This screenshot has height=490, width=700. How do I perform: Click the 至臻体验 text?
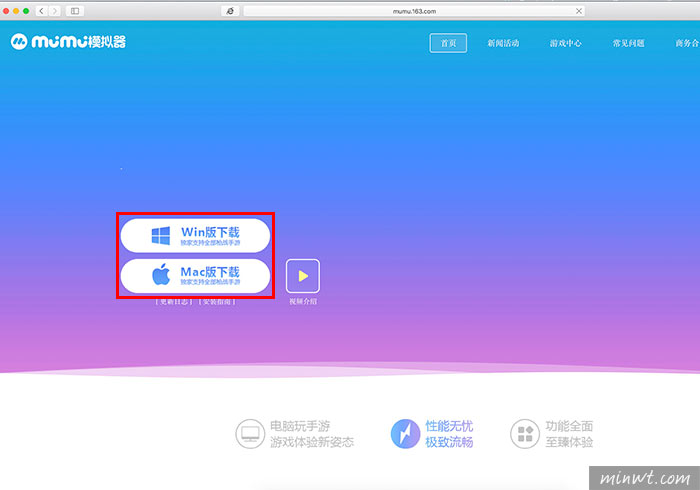tap(569, 442)
